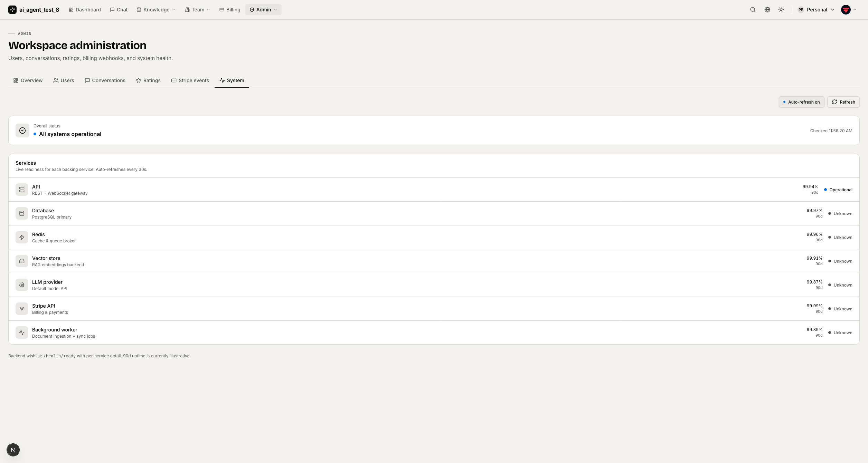Click the PE workspace badge
The width and height of the screenshot is (868, 463).
click(801, 10)
